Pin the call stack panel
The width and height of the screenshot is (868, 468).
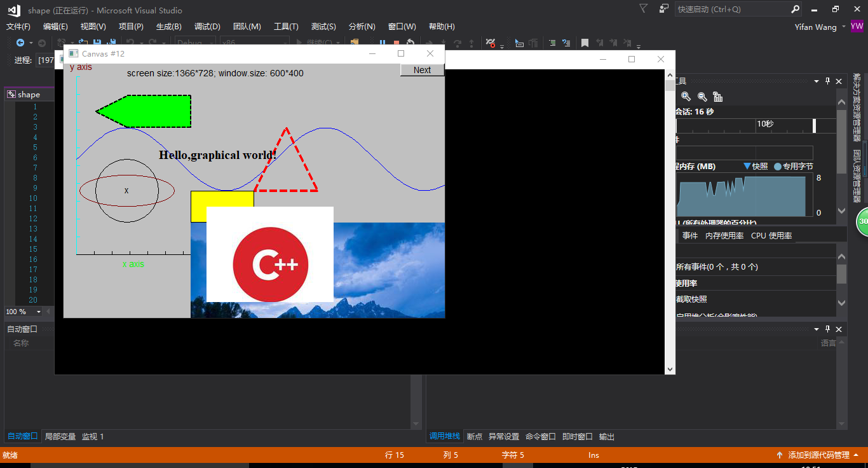(x=827, y=329)
